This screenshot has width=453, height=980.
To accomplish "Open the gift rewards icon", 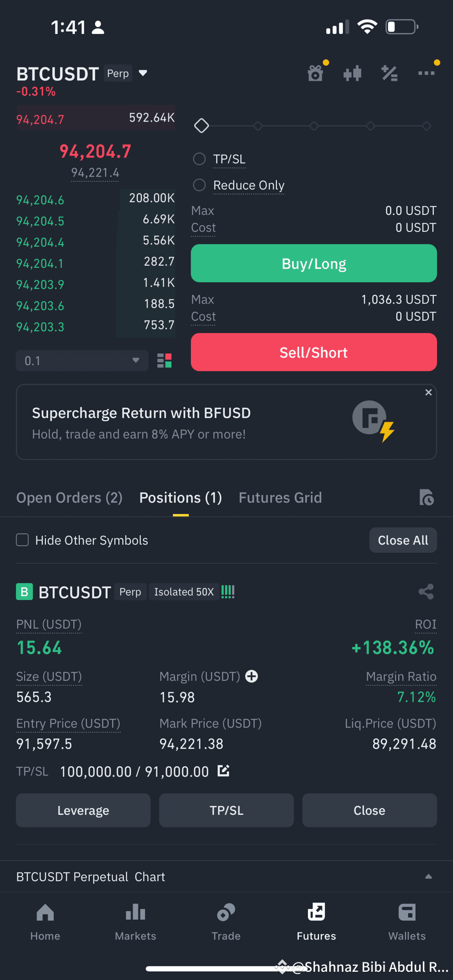I will coord(316,73).
